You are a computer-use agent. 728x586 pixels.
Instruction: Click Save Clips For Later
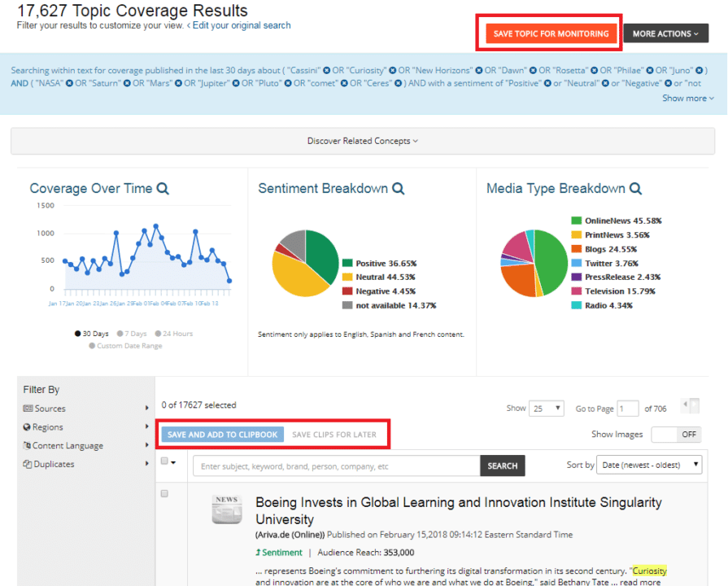[334, 435]
